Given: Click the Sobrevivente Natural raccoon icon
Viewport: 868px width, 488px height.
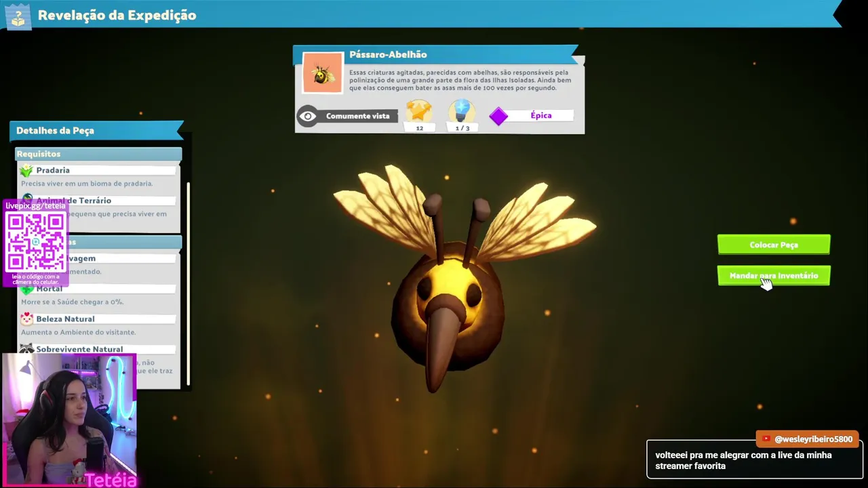Looking at the screenshot, I should coord(26,348).
